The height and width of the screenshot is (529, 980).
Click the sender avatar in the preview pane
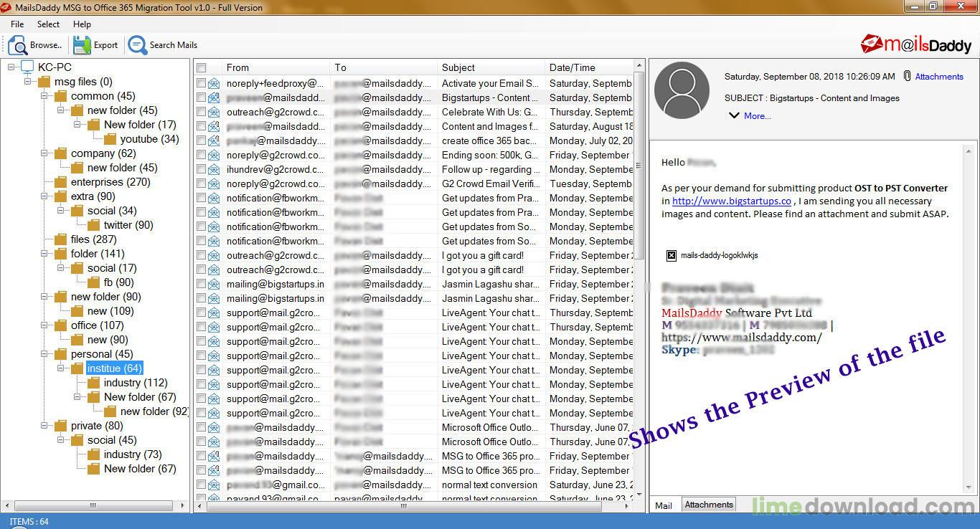[x=681, y=90]
